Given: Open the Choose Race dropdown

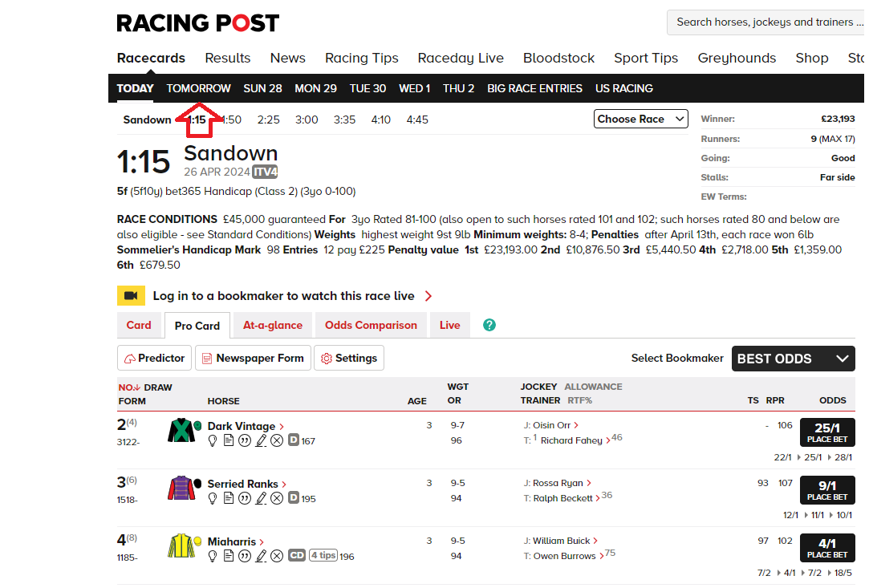Looking at the screenshot, I should pos(641,119).
